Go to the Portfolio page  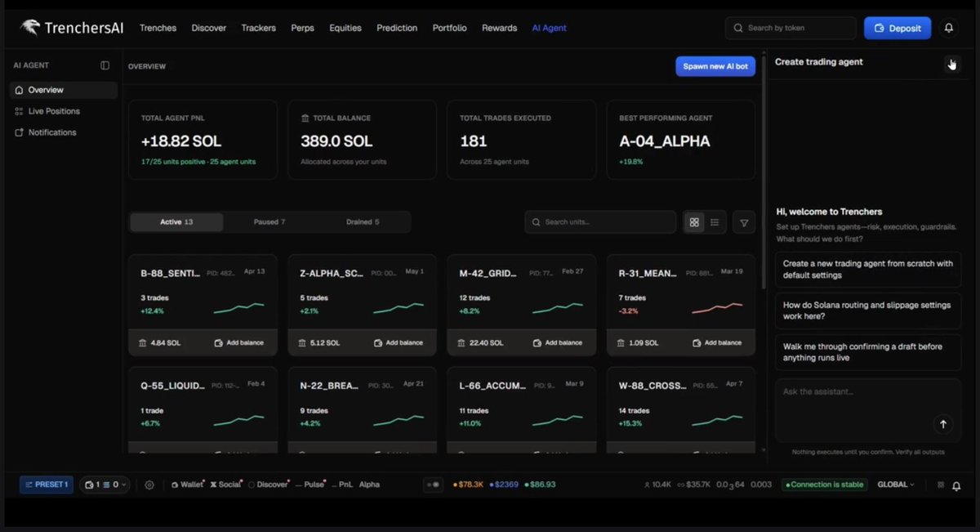(x=450, y=28)
